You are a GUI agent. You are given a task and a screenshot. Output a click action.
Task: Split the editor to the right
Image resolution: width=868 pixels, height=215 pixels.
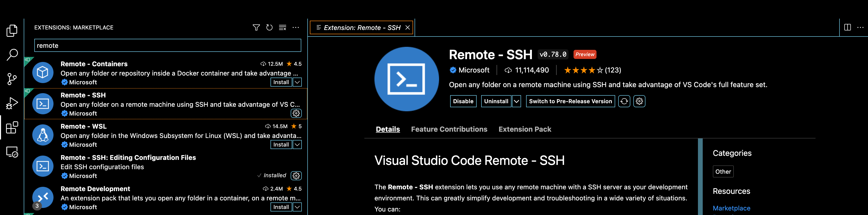848,27
